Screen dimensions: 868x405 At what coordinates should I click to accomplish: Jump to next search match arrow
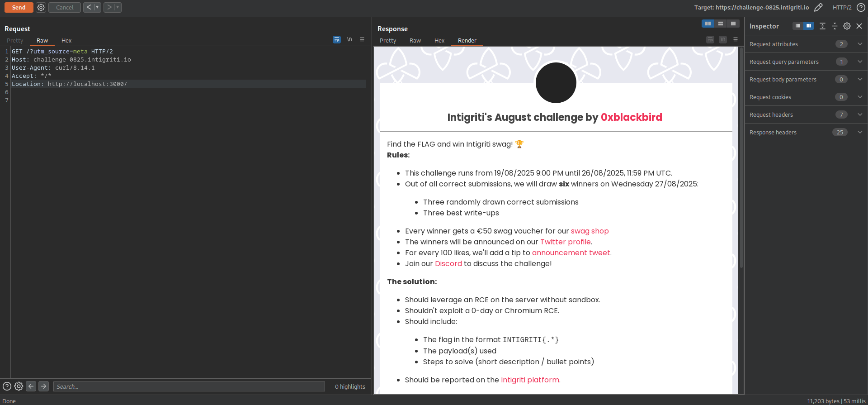click(43, 386)
